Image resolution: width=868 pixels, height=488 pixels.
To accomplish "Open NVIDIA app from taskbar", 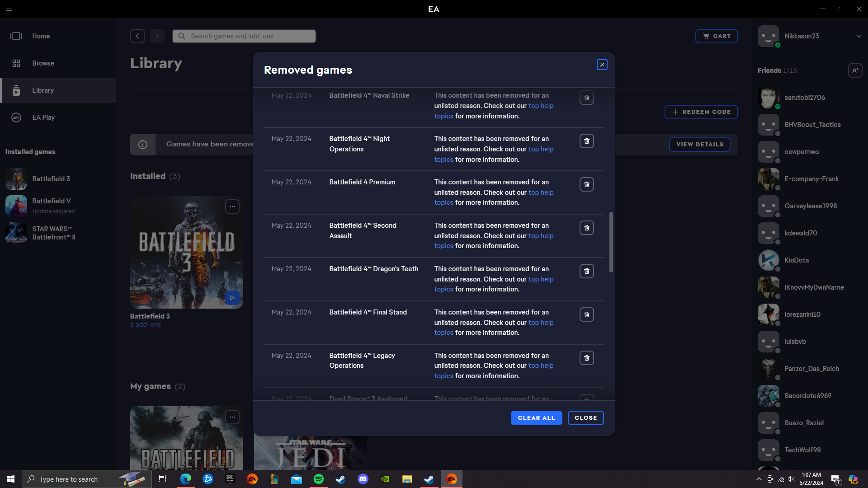I will click(x=385, y=479).
